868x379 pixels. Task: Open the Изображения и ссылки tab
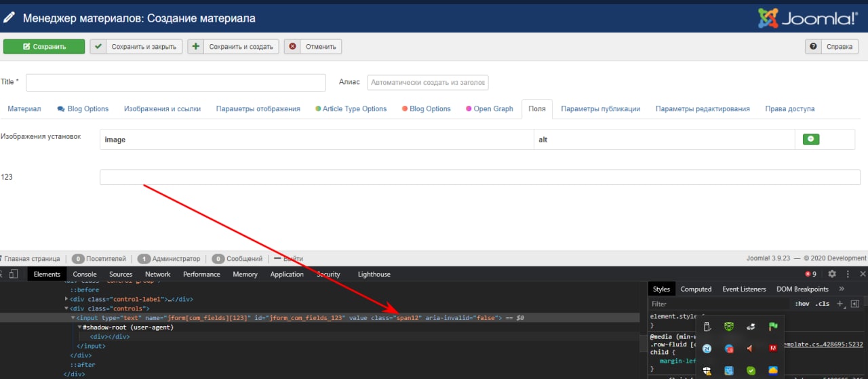point(162,108)
